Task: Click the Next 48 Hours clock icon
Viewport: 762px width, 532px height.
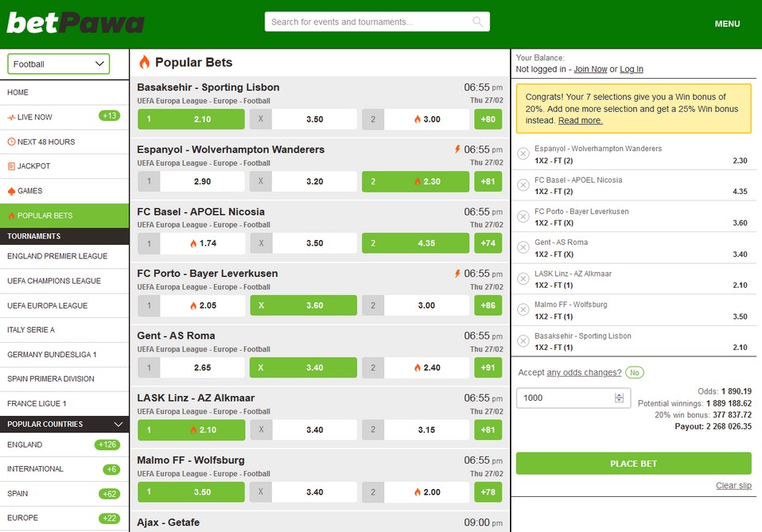Action: (11, 142)
